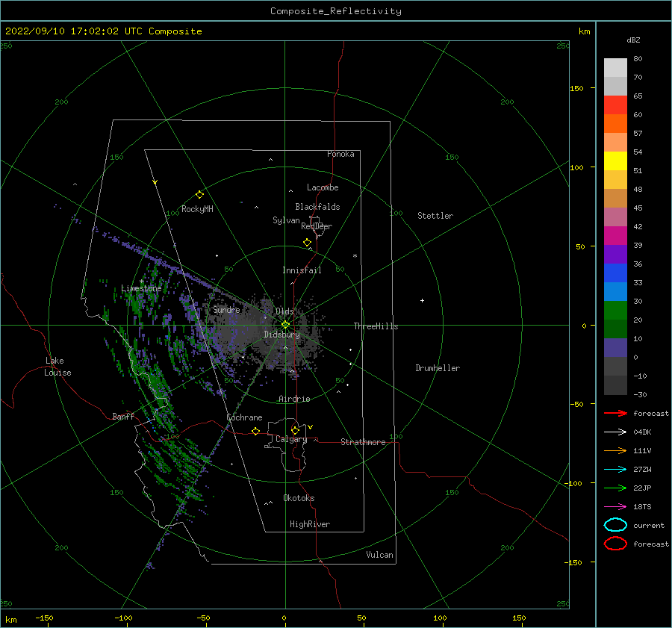Click the Blackfalds label
This screenshot has height=628, width=672.
tap(317, 207)
